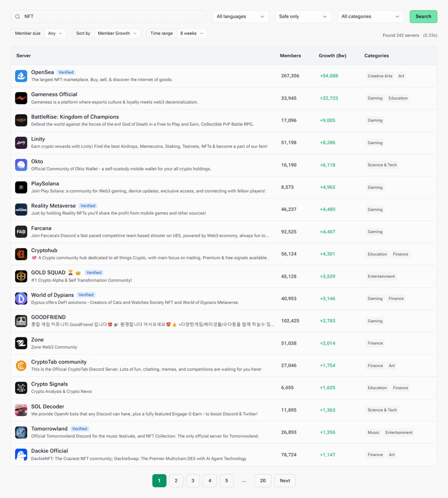Open the Farcana server name link
This screenshot has height=498, width=448.
coord(41,228)
